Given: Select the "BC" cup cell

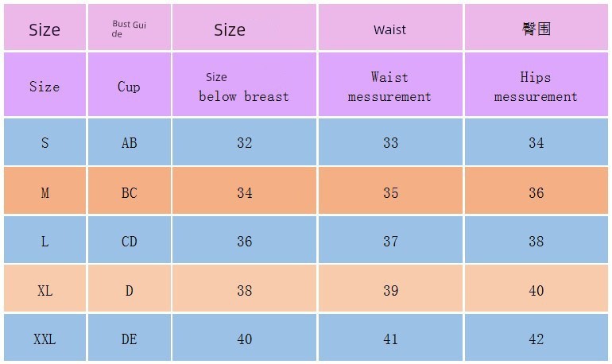Looking at the screenshot, I should pyautogui.click(x=129, y=193).
